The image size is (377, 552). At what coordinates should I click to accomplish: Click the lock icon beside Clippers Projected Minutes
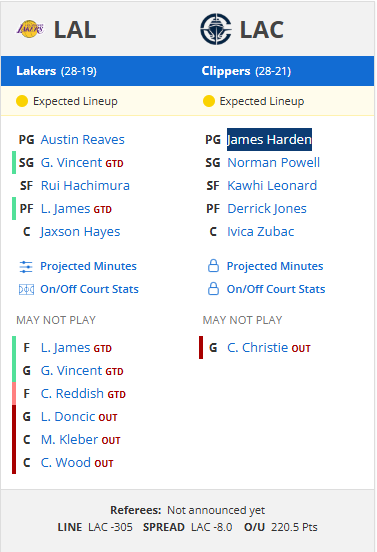213,266
